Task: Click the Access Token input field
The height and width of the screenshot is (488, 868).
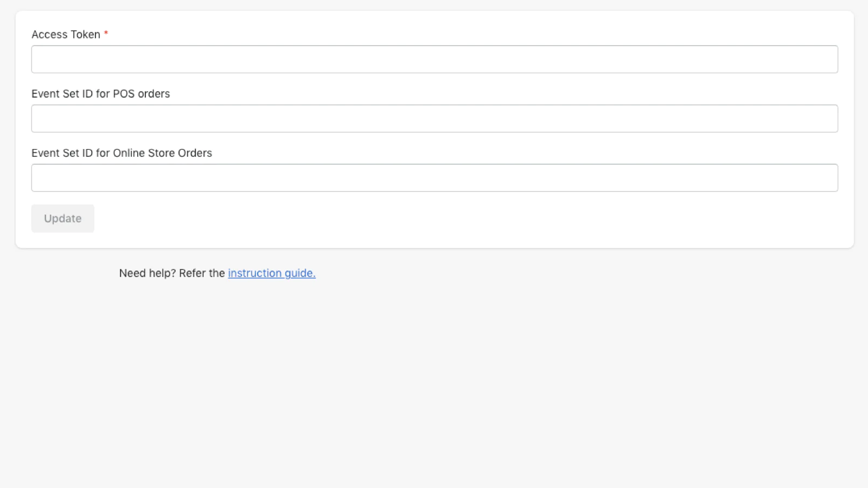Action: [434, 59]
